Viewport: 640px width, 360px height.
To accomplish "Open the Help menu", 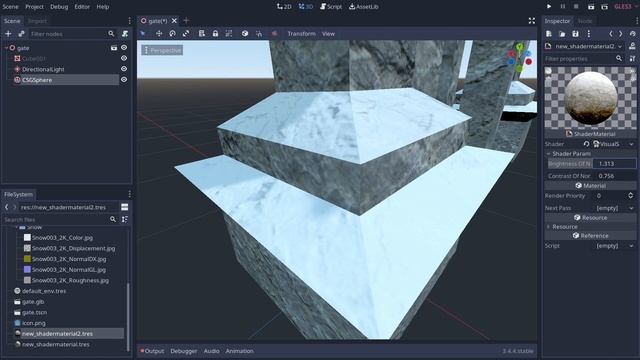I will tap(103, 7).
